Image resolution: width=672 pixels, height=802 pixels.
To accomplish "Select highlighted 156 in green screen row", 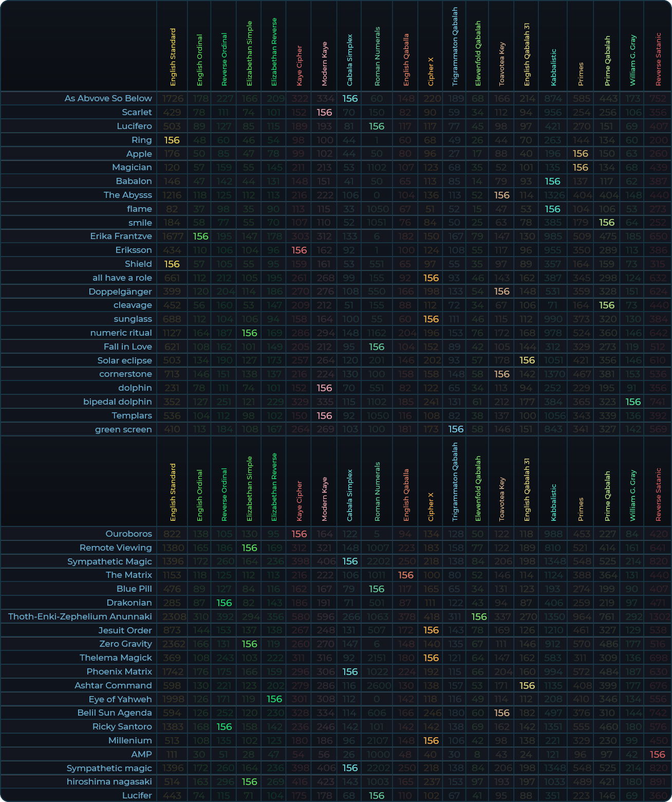I will click(456, 429).
